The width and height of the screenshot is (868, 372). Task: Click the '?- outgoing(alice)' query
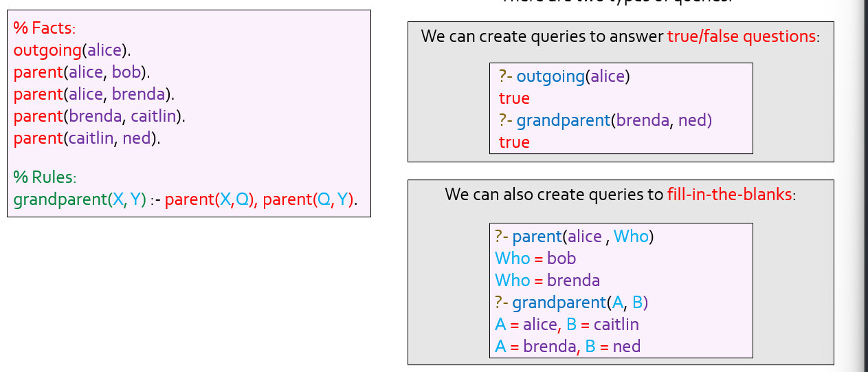(564, 76)
